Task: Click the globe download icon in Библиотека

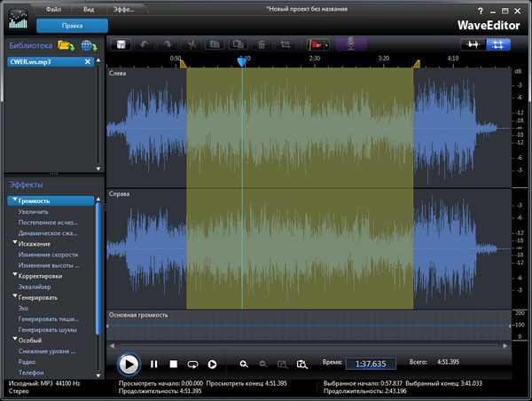Action: (88, 45)
